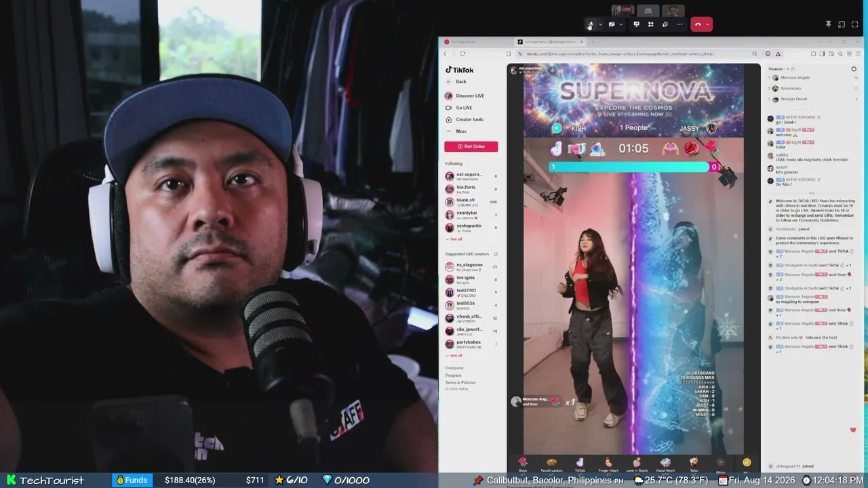Image resolution: width=868 pixels, height=488 pixels.
Task: Select the person's camera participant thumbnail
Action: (673, 10)
